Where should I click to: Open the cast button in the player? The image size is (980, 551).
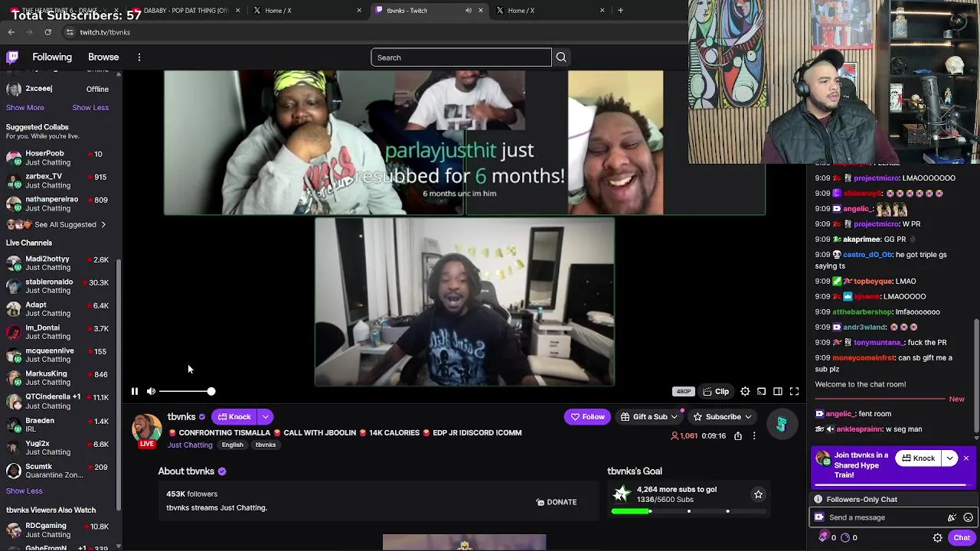[x=761, y=392]
